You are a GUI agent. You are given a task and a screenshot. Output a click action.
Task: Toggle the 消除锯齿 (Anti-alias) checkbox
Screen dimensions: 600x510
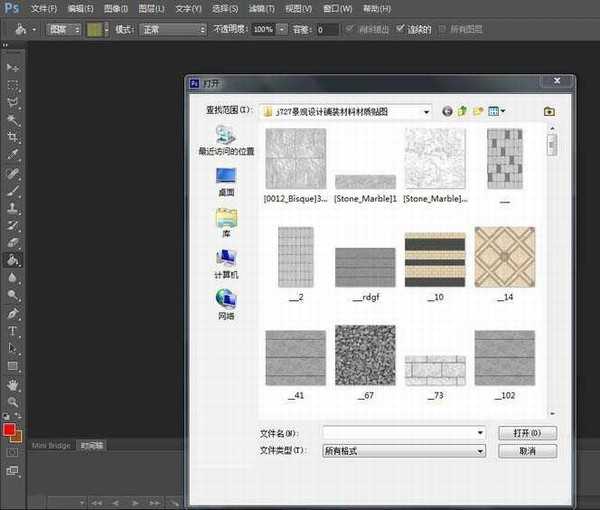click(x=349, y=30)
